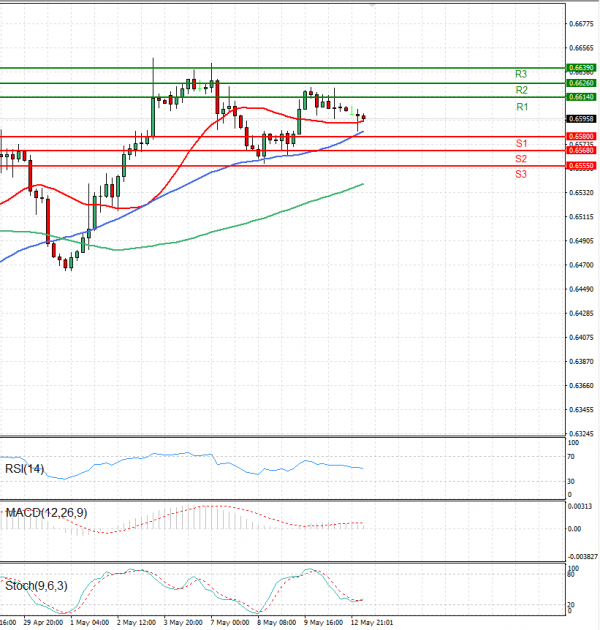The width and height of the screenshot is (600, 630).
Task: Click the MACD 0.00313 scale value
Action: click(580, 507)
